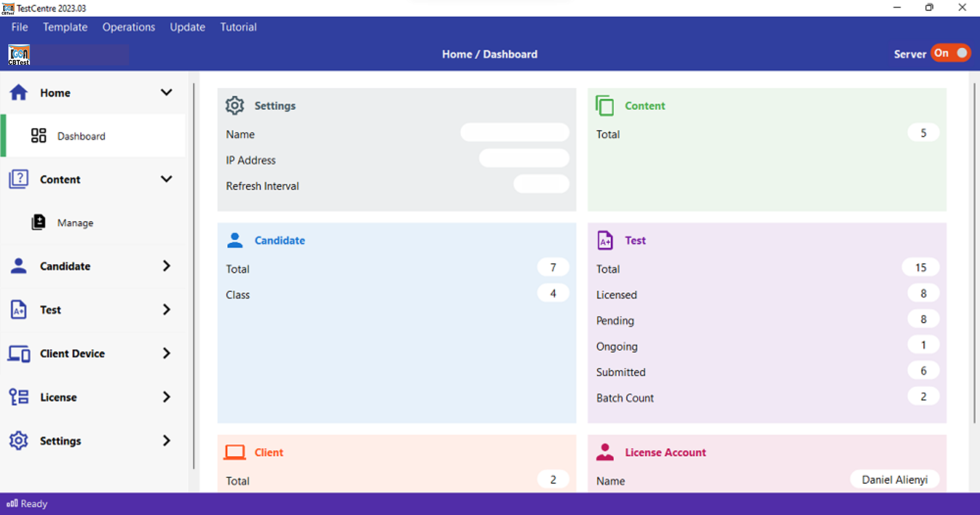Viewport: 980px width, 515px height.
Task: Click the Refresh Interval value field
Action: point(541,184)
